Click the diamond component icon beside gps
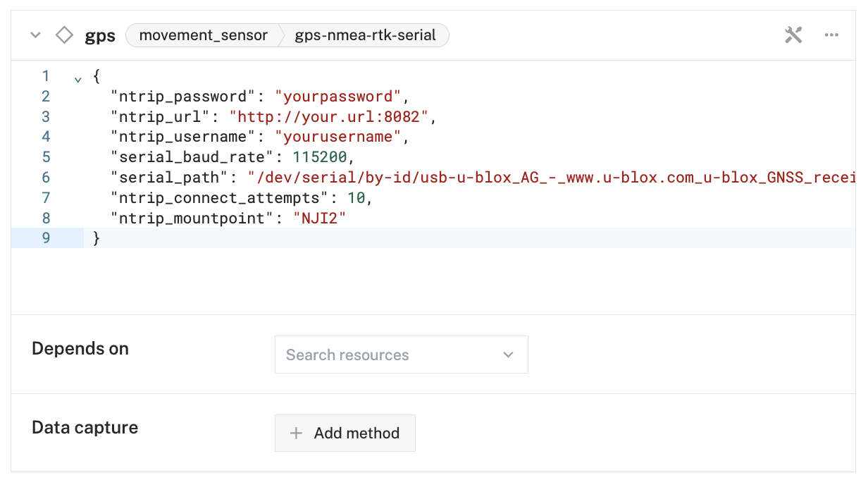The height and width of the screenshot is (492, 868). [64, 35]
